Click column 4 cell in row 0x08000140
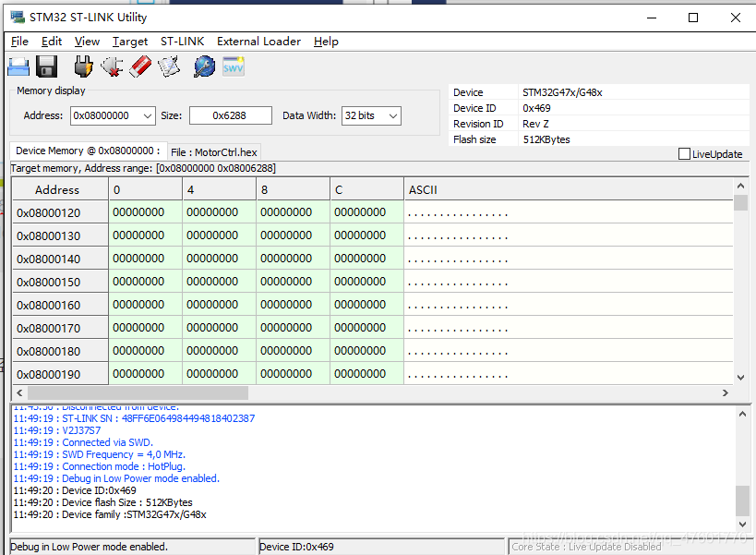756x555 pixels. (220, 259)
